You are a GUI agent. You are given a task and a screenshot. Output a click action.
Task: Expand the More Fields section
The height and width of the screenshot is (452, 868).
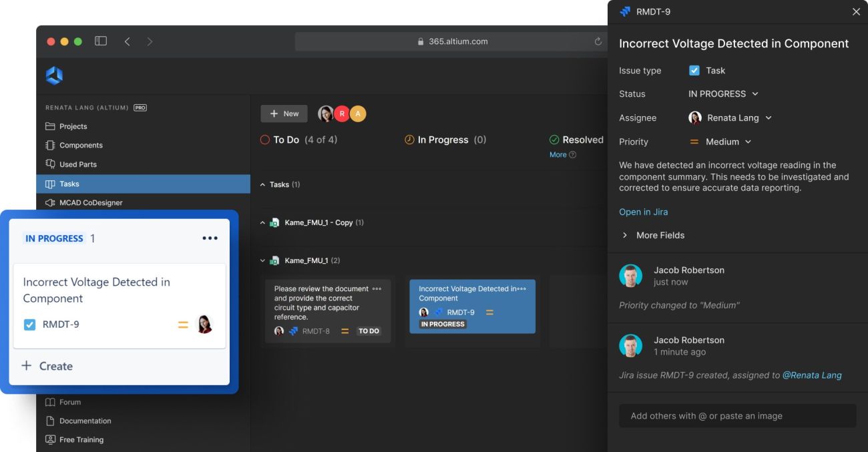coord(660,235)
